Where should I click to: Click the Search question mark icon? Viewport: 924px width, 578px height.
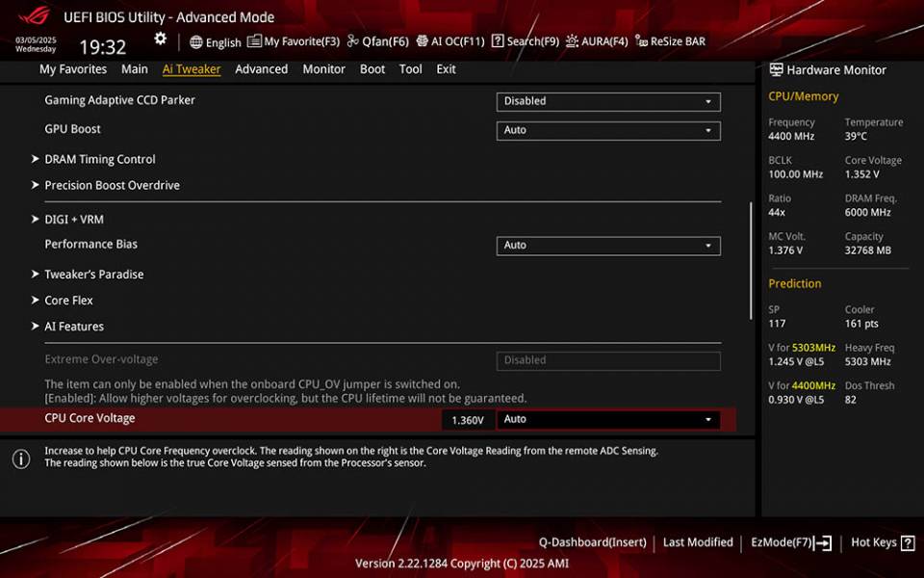498,40
